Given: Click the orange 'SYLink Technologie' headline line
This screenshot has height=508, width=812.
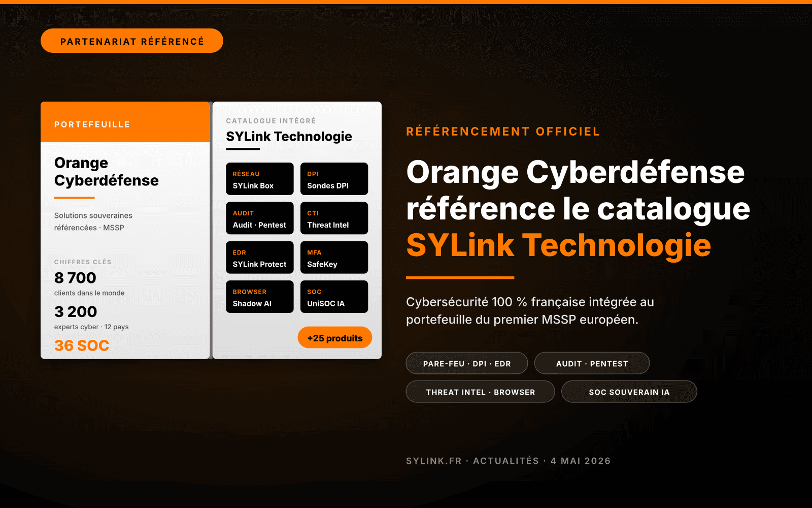Looking at the screenshot, I should [x=559, y=245].
